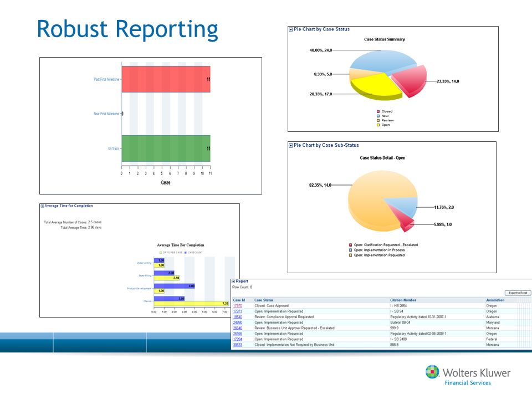Open case 26646 link

point(238,328)
